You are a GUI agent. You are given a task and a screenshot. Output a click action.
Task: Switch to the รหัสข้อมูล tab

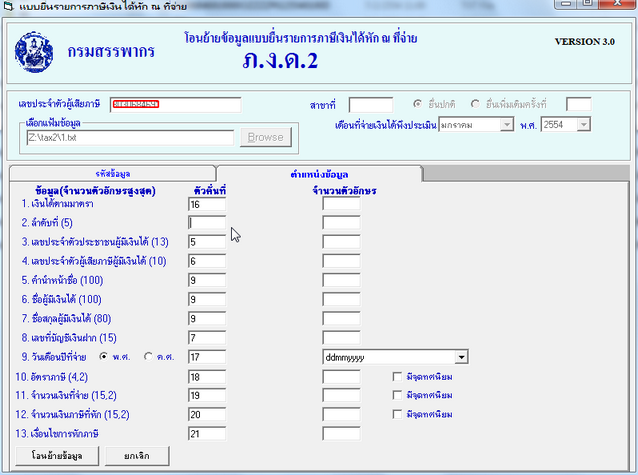113,174
